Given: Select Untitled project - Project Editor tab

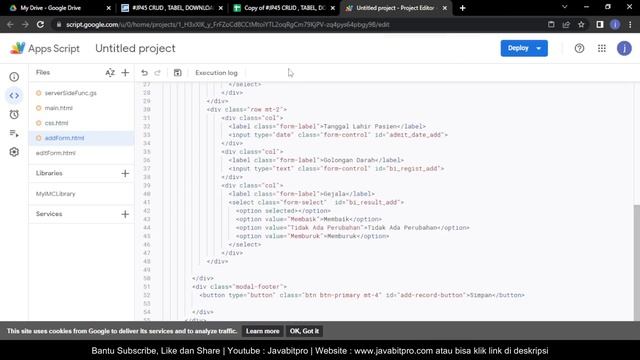Looking at the screenshot, I should click(x=395, y=8).
